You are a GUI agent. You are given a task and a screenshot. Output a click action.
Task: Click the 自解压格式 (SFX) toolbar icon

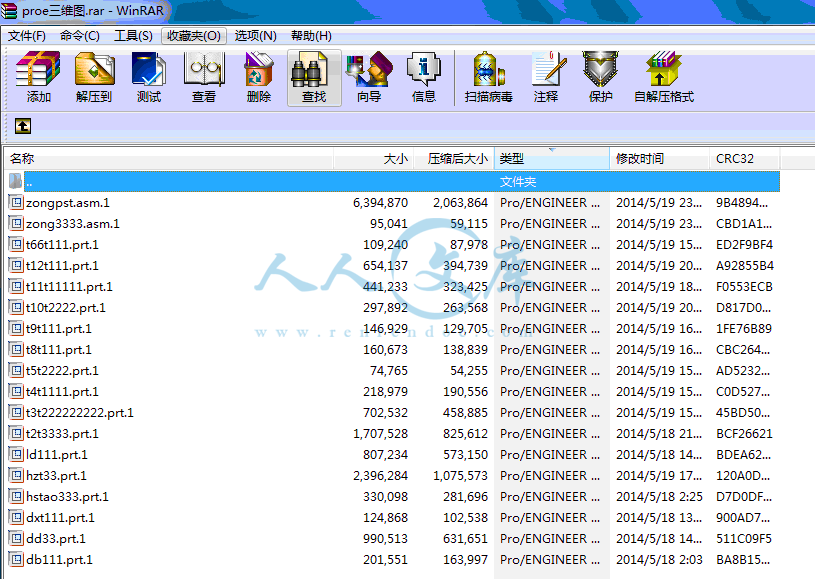click(664, 69)
